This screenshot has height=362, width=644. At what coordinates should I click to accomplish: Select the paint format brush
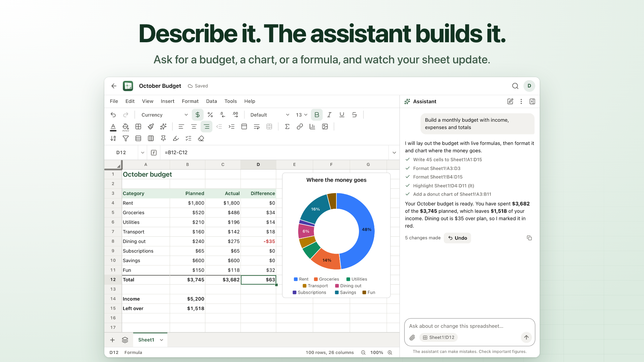coord(151,127)
